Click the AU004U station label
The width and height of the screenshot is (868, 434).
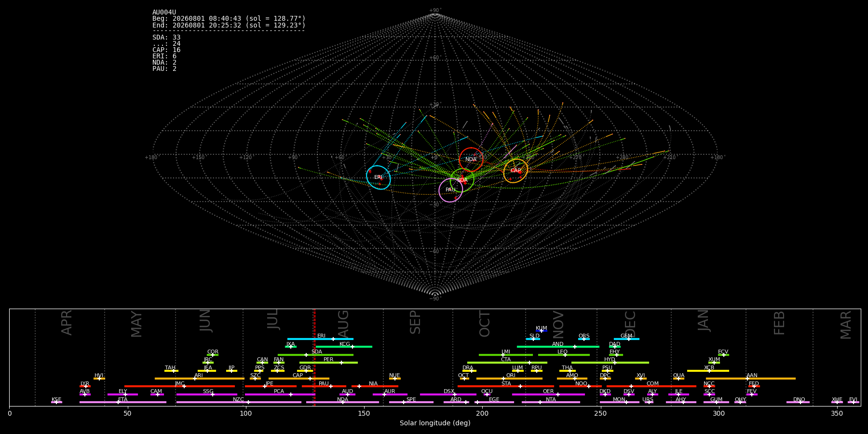pyautogui.click(x=164, y=13)
